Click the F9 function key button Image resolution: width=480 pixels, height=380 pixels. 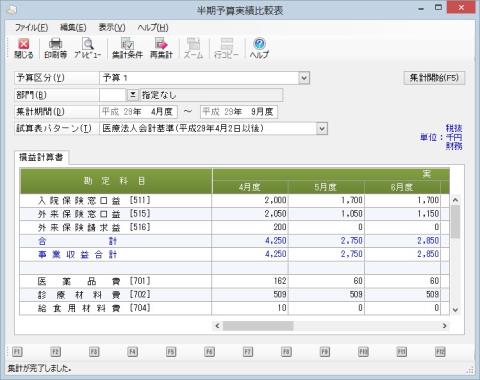pos(325,352)
